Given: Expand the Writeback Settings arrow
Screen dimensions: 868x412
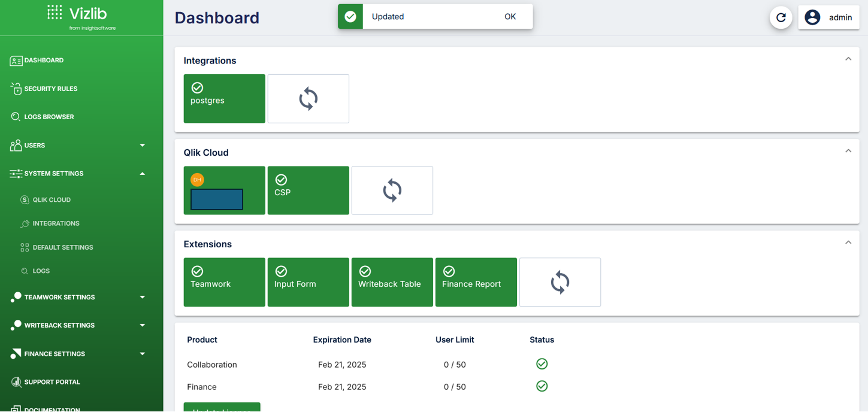Looking at the screenshot, I should pyautogui.click(x=142, y=325).
